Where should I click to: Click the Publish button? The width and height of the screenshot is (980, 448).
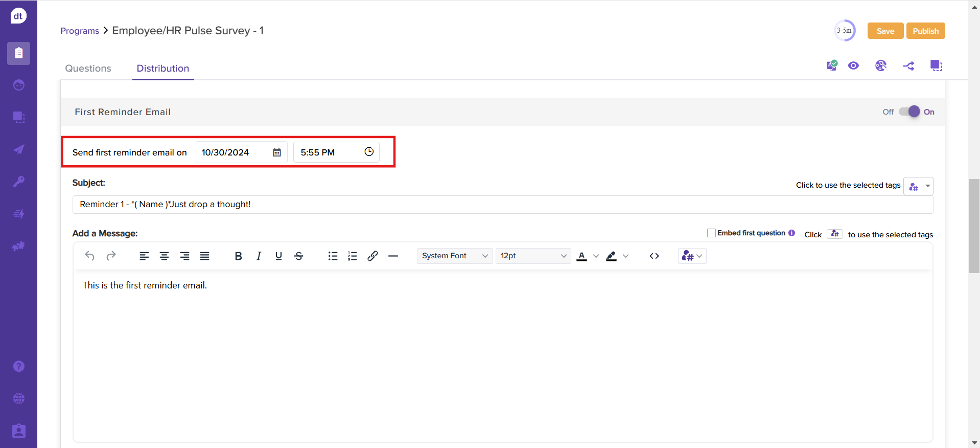click(925, 31)
